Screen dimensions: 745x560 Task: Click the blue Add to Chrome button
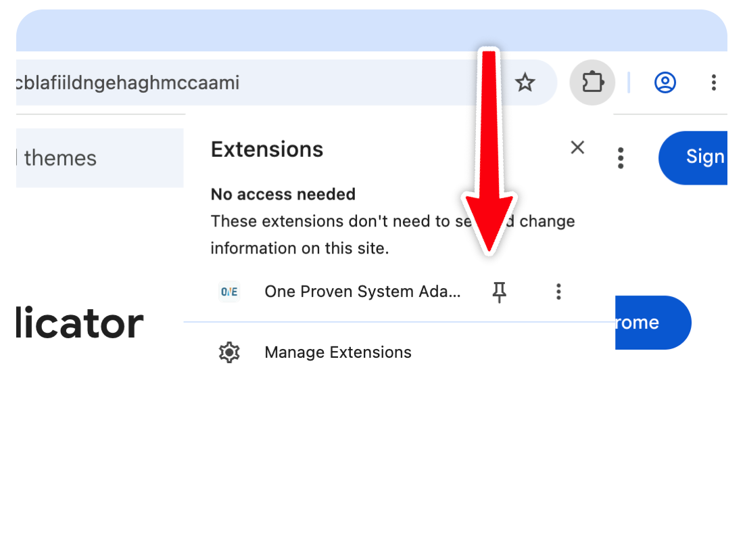[x=653, y=323]
